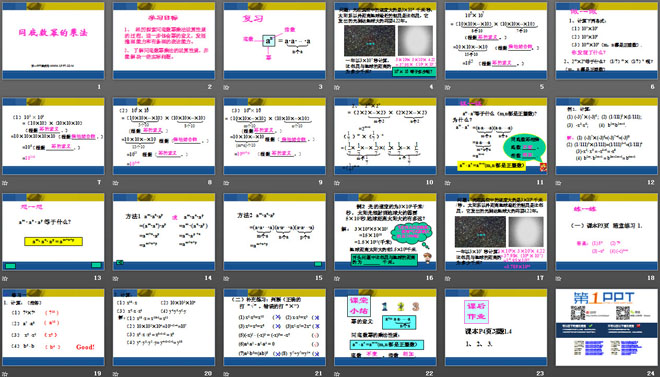Select slide 14 方法1 thumbnail
The image size is (660, 377).
[x=164, y=232]
